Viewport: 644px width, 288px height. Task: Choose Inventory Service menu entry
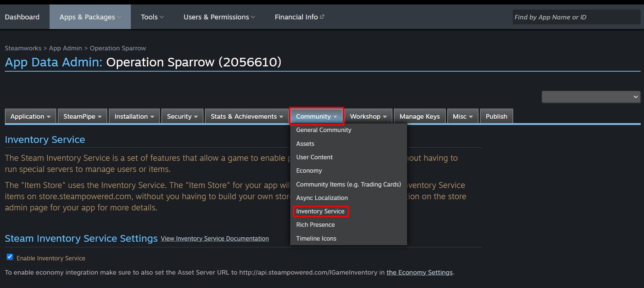coord(348,211)
